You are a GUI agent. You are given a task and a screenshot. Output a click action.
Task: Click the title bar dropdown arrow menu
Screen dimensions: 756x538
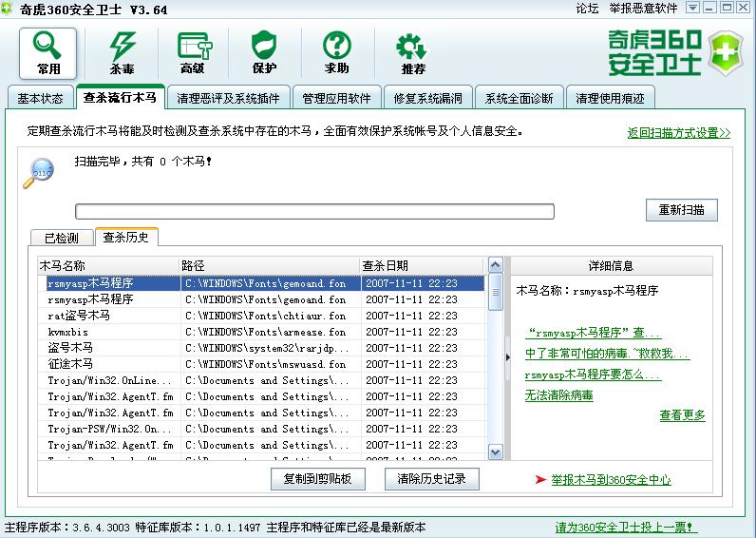(692, 8)
